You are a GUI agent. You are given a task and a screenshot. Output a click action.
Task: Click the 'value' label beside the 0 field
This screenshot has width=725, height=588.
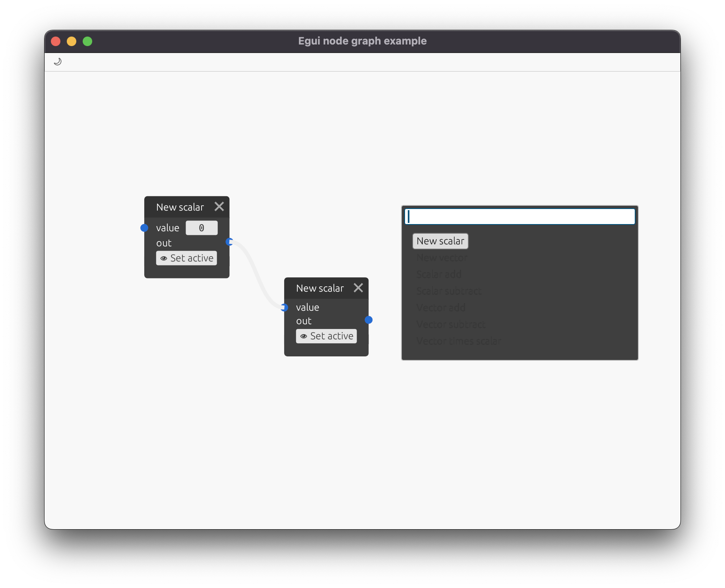tap(168, 228)
